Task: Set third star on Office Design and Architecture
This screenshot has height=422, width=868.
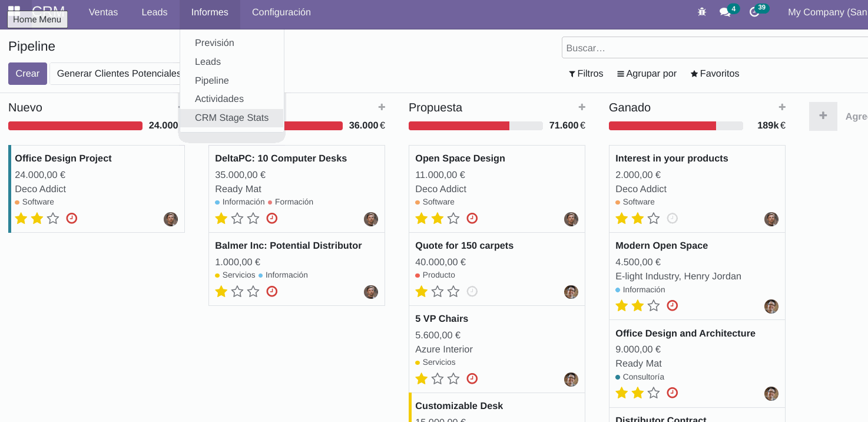Action: point(654,393)
